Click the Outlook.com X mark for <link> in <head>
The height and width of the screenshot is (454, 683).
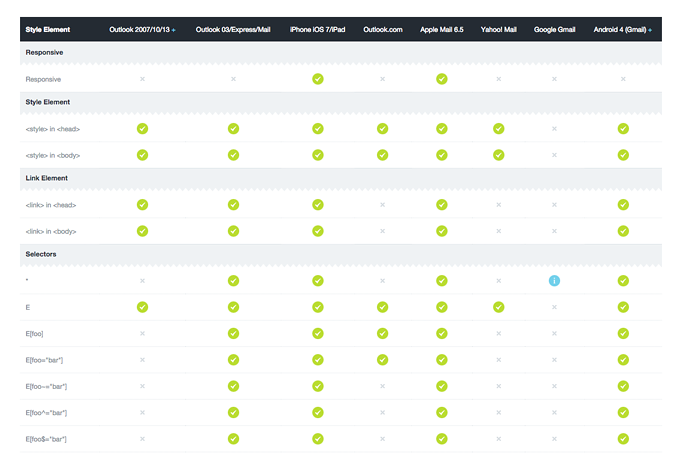click(383, 205)
